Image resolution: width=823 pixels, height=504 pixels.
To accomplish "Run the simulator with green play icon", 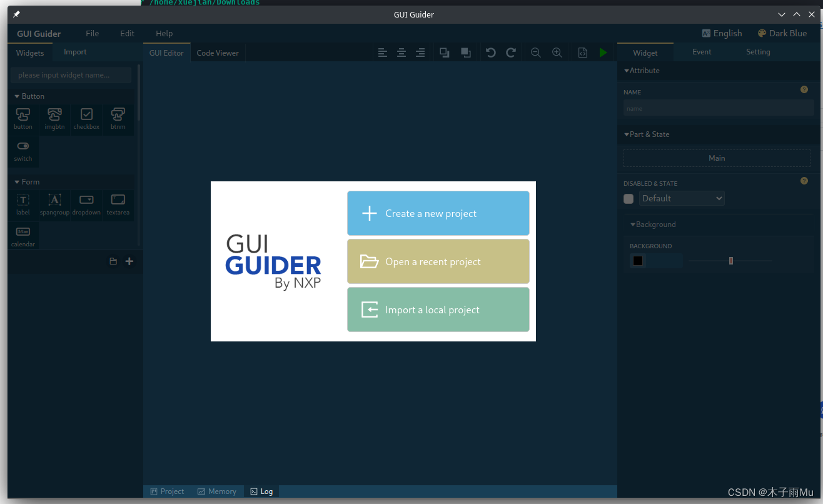I will 603,53.
